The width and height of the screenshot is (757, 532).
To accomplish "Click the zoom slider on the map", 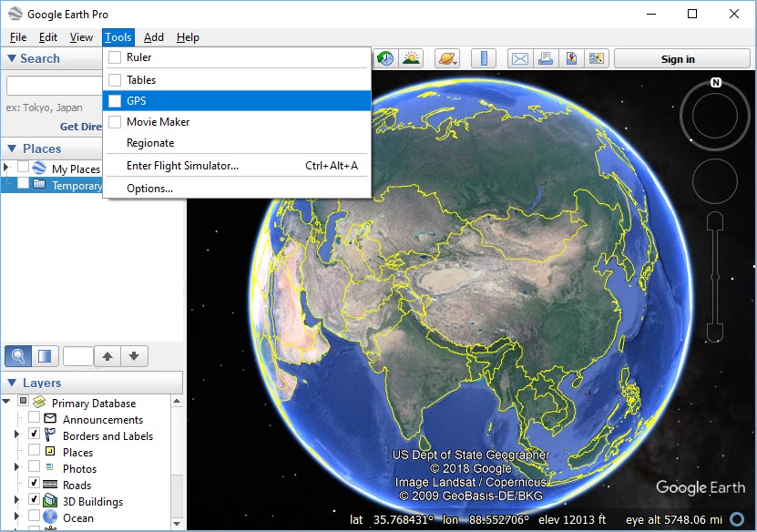I will (x=715, y=277).
